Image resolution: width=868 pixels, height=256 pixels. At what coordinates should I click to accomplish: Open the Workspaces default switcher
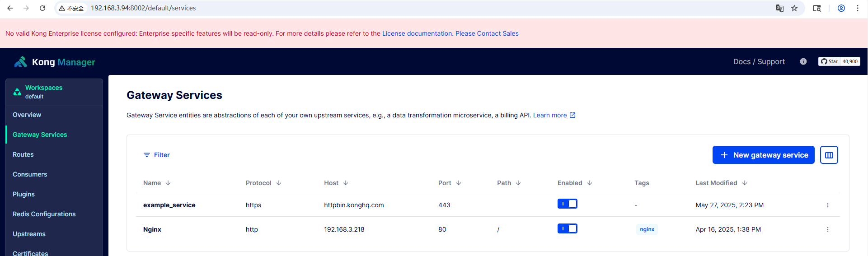click(x=54, y=92)
